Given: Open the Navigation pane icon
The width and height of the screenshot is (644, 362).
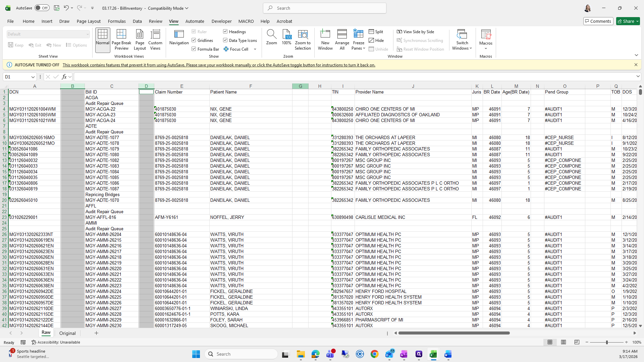Looking at the screenshot, I should coord(179,38).
